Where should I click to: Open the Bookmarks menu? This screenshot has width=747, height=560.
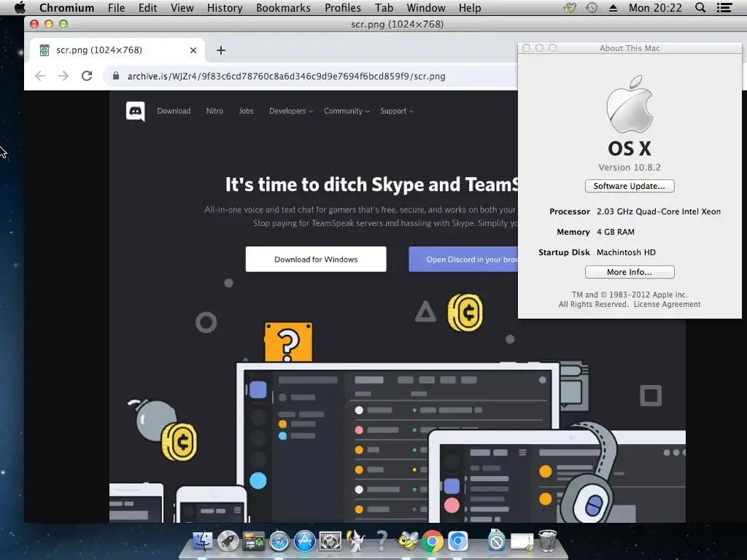coord(284,8)
